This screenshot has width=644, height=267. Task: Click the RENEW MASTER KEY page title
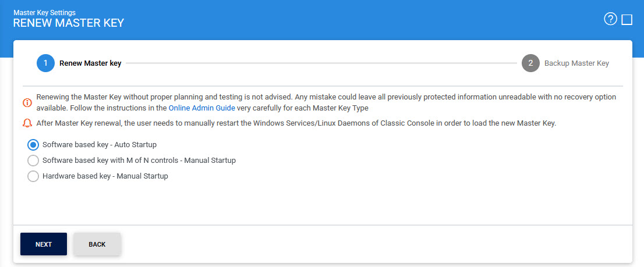tap(68, 23)
